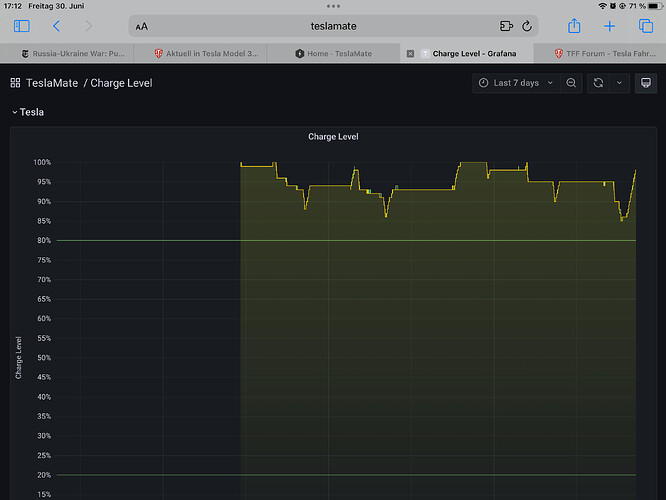The width and height of the screenshot is (666, 500).
Task: Open the Safari share sheet
Action: (574, 25)
